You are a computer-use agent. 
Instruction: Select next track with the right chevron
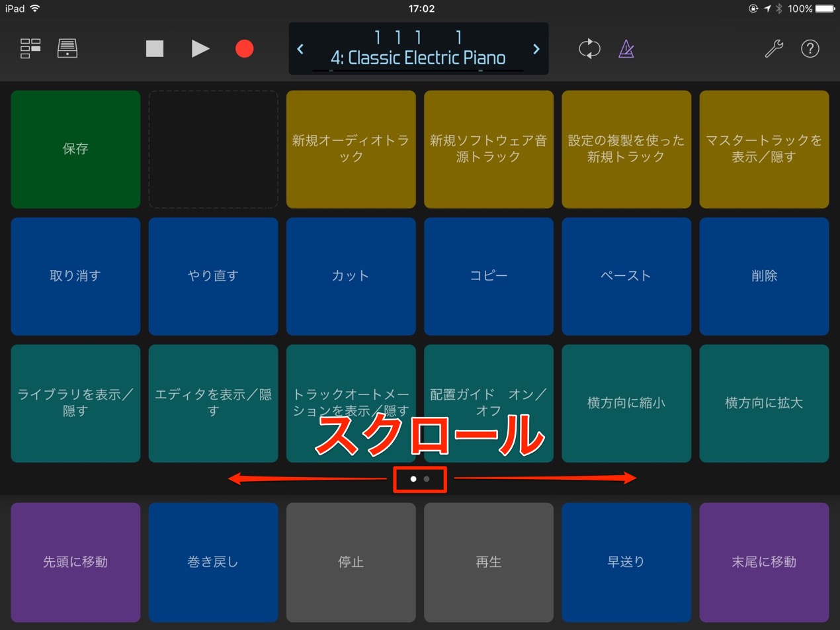536,49
